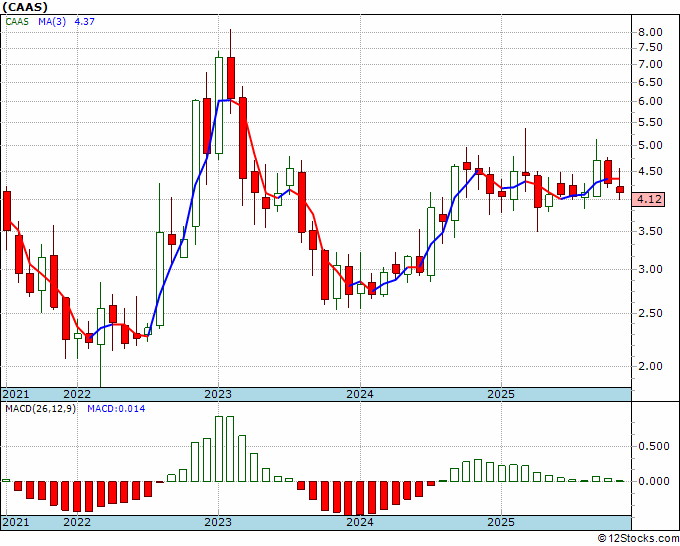Viewport: 680px width, 546px height.
Task: Click 2021 on the MACD timeline
Action: (16, 522)
